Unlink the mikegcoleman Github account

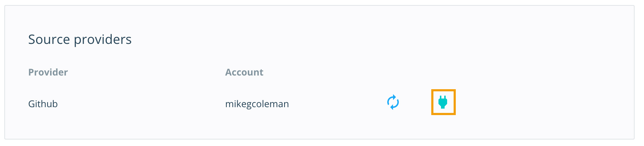coord(443,102)
